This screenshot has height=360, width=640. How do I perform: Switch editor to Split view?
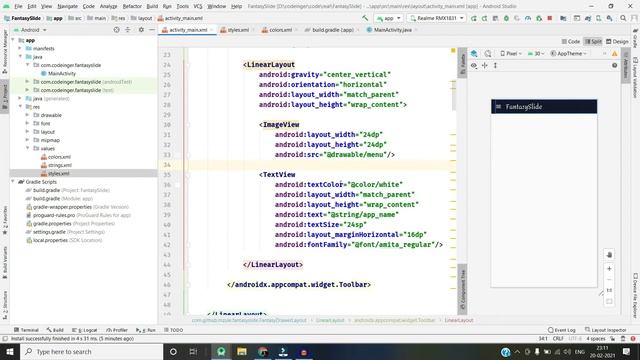[x=593, y=41]
